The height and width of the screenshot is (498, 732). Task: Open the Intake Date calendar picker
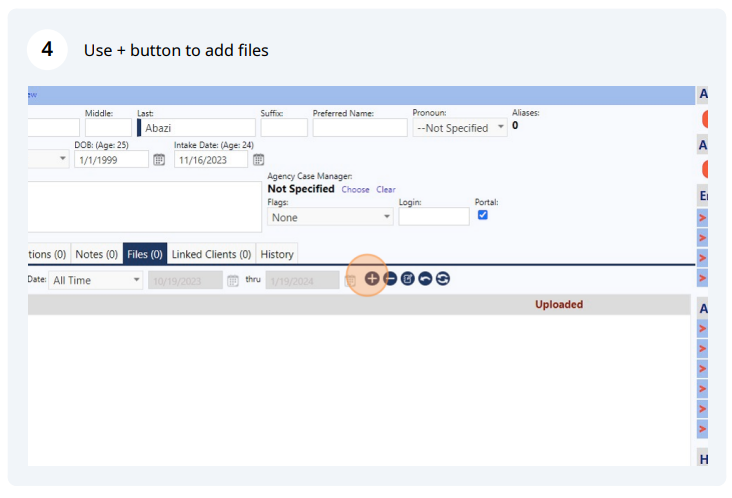pos(258,160)
